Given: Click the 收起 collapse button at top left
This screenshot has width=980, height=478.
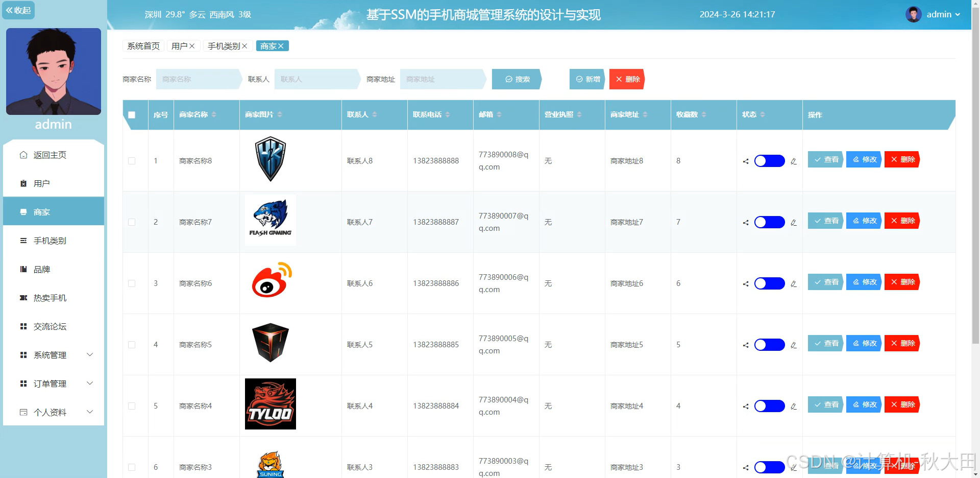Looking at the screenshot, I should 19,10.
